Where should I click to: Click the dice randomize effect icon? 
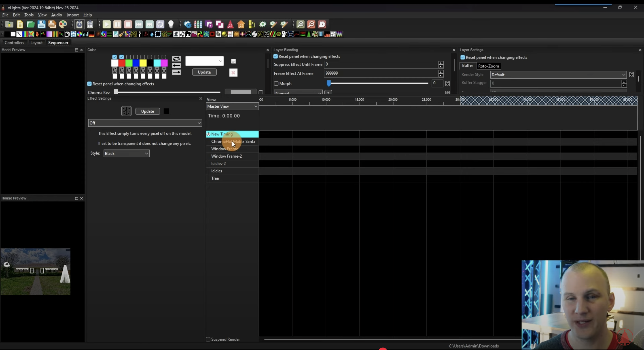click(x=126, y=111)
